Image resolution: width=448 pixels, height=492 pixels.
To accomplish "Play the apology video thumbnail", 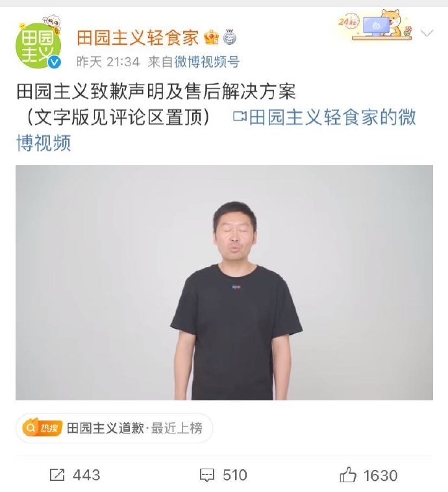I will click(224, 283).
